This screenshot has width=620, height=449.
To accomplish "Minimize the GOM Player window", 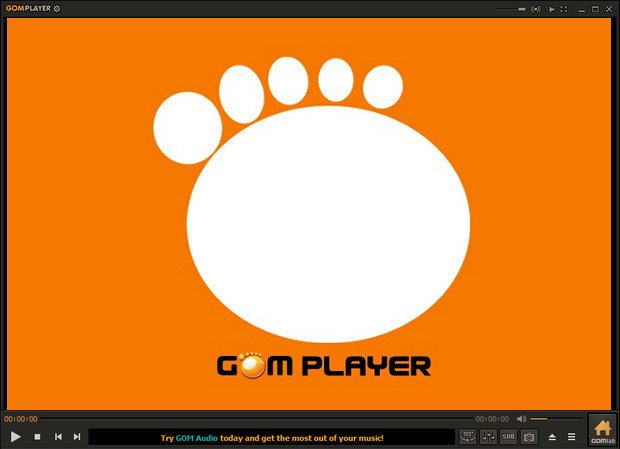I will click(581, 9).
